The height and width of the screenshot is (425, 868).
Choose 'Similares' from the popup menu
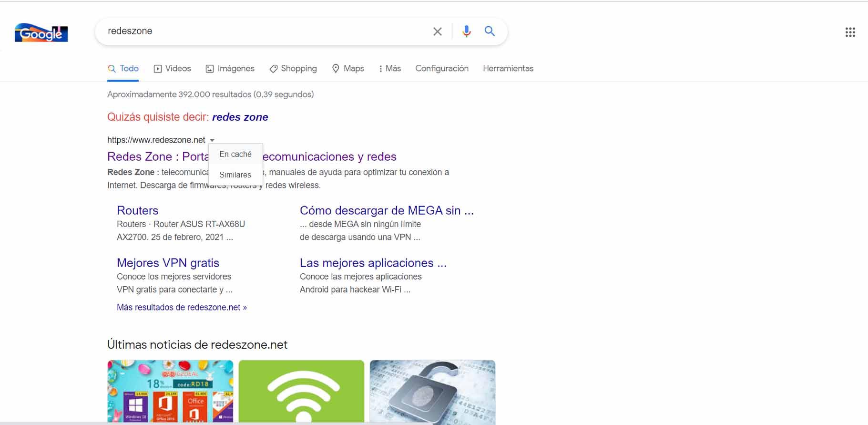click(x=235, y=175)
